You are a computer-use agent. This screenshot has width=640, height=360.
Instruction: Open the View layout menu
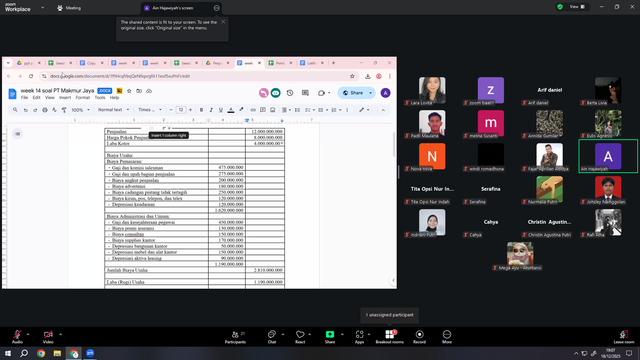pos(577,7)
